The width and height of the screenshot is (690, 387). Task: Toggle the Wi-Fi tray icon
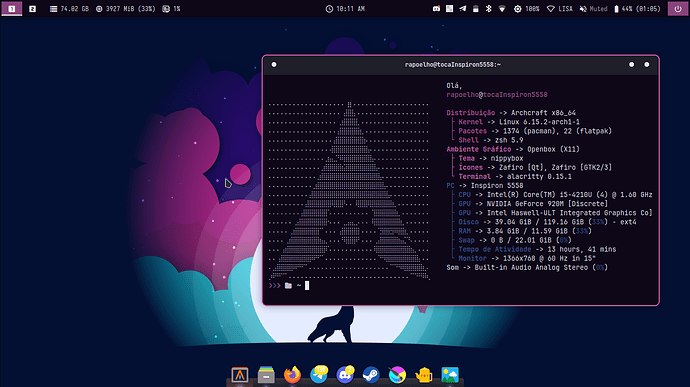click(x=502, y=9)
